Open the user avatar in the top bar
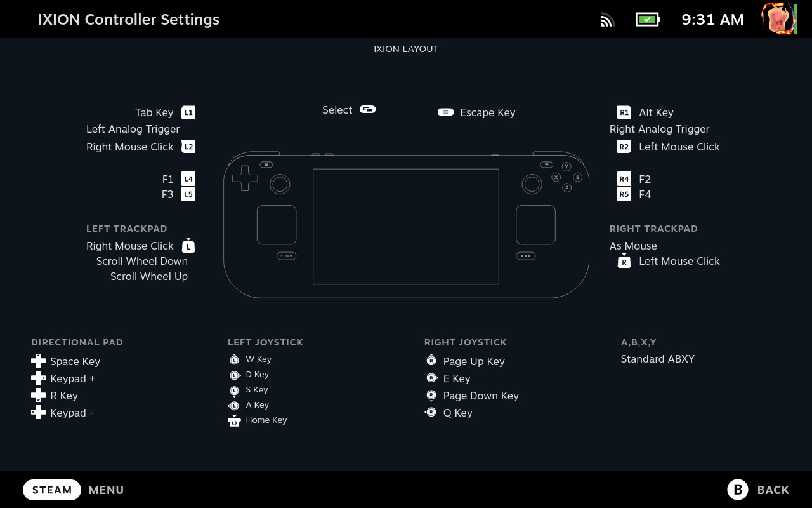Viewport: 812px width, 508px height. coord(778,18)
